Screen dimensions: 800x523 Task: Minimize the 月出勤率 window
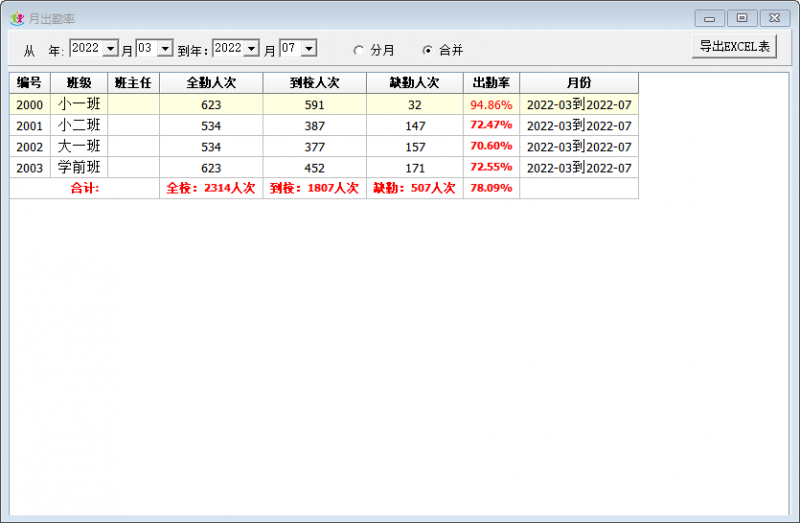point(709,18)
